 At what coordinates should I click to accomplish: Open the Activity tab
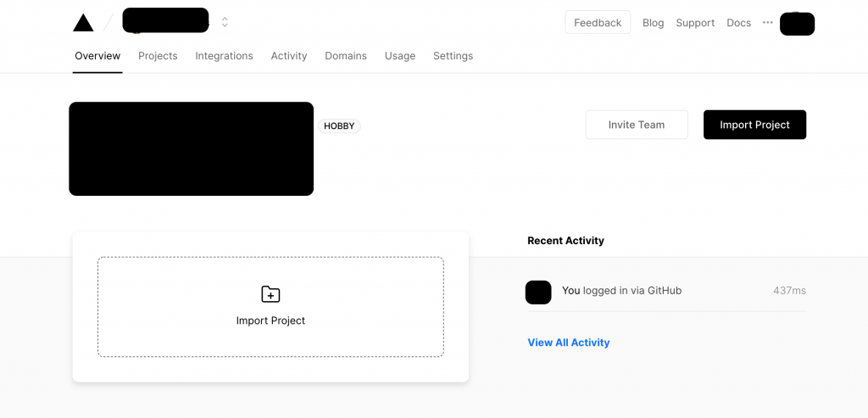pos(289,56)
